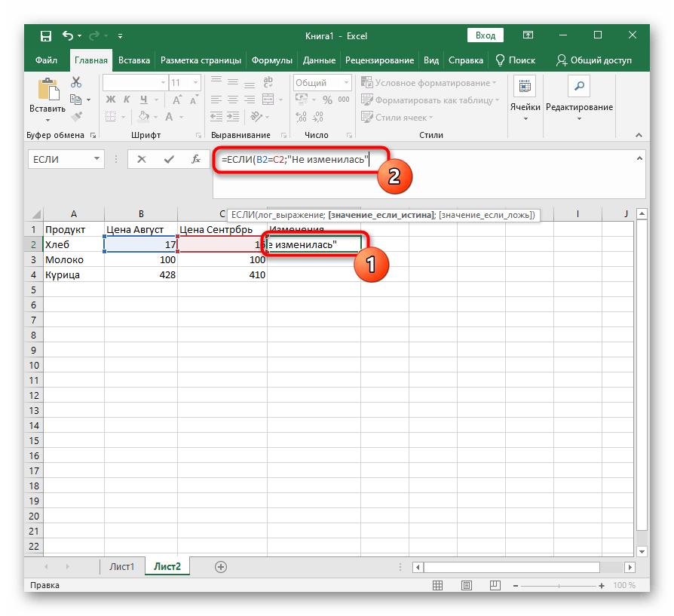
Task: Open the number format Общий dropdown
Action: 346,82
